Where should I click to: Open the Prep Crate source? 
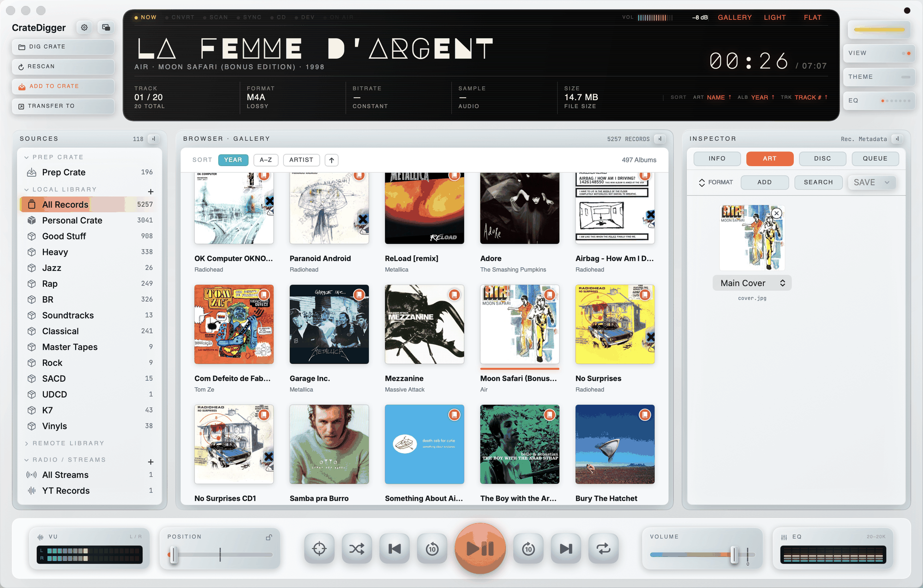coord(90,172)
